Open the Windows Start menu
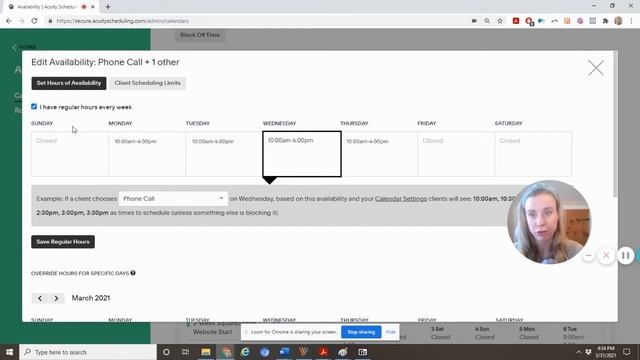 tap(9, 352)
